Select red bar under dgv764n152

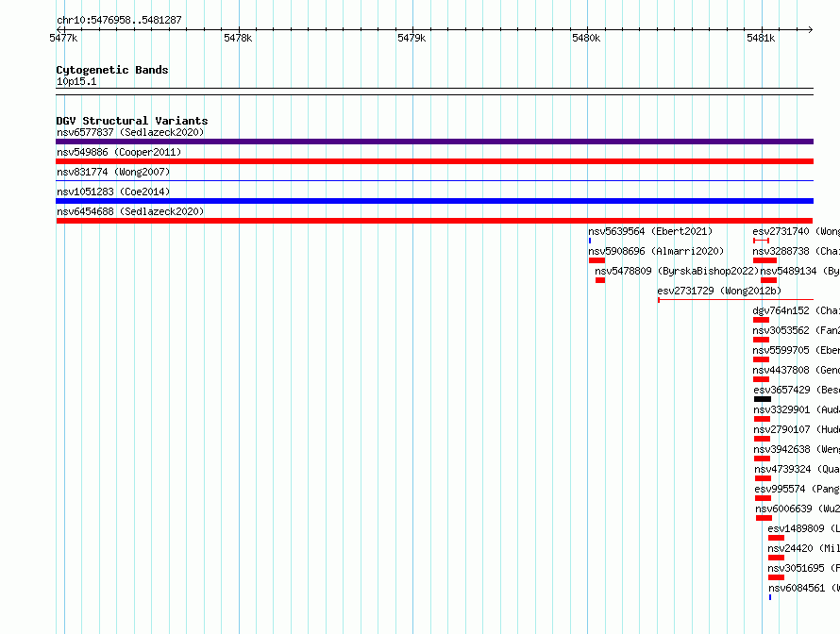coord(762,320)
